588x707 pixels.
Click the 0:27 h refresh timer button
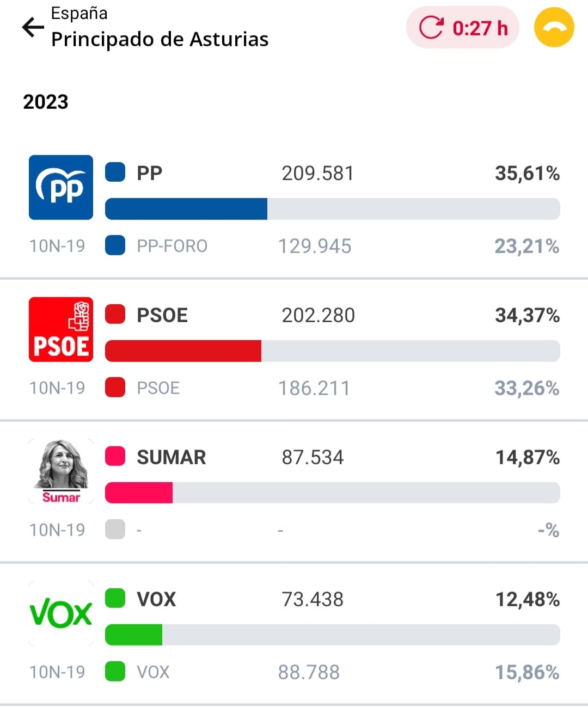coord(462,27)
